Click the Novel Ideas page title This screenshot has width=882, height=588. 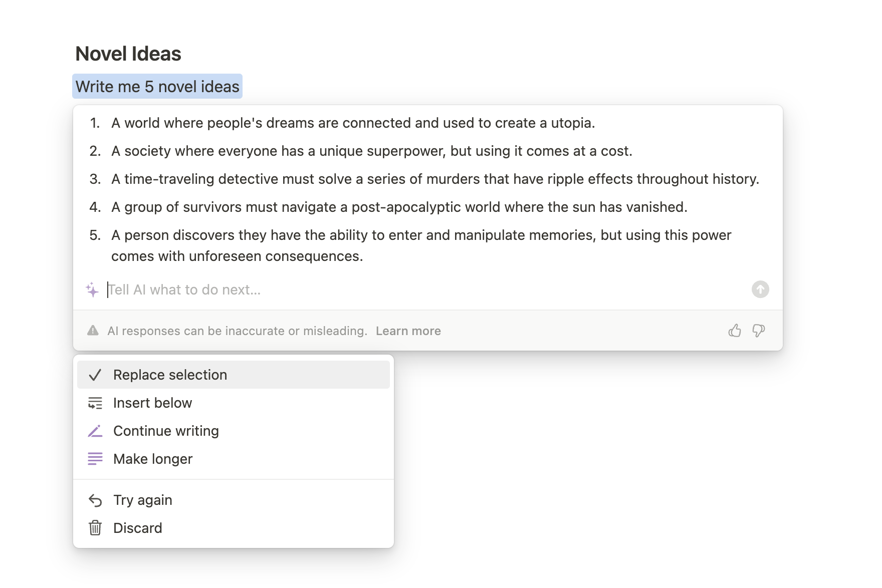pyautogui.click(x=128, y=54)
